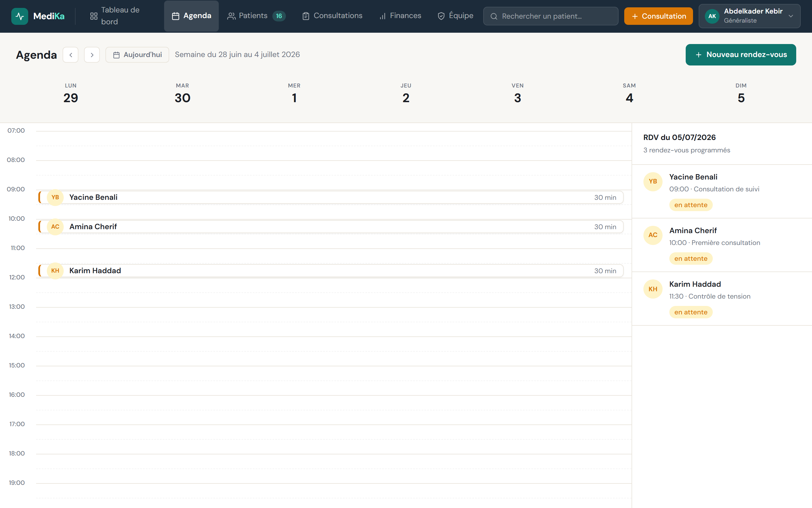Click the search magnifier icon
Viewport: 812px width, 508px height.
point(494,16)
